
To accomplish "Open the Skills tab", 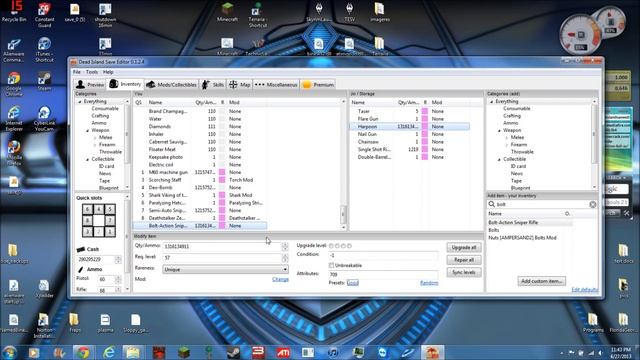I will click(x=213, y=84).
